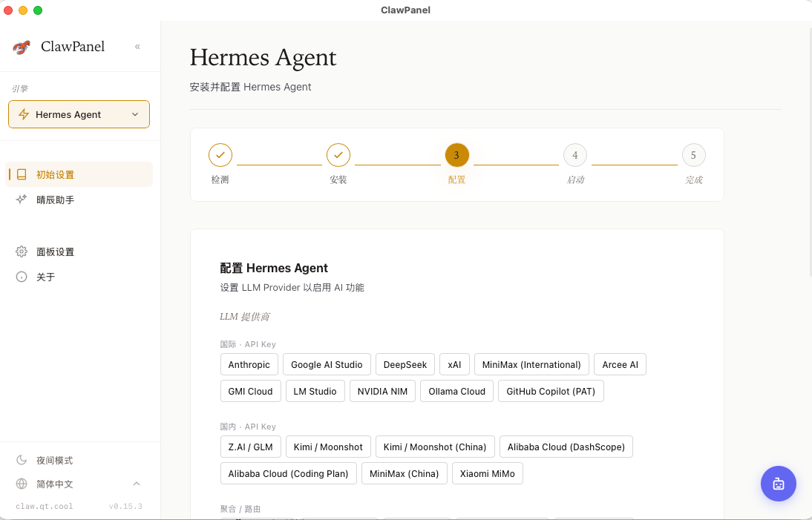This screenshot has width=812, height=520.
Task: Click the 设置 LLM Provider 以启用 AI 功能 description
Action: click(292, 287)
